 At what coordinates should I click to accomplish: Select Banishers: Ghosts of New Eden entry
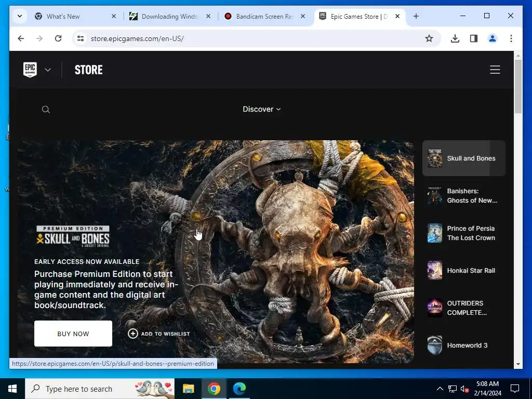pos(463,196)
